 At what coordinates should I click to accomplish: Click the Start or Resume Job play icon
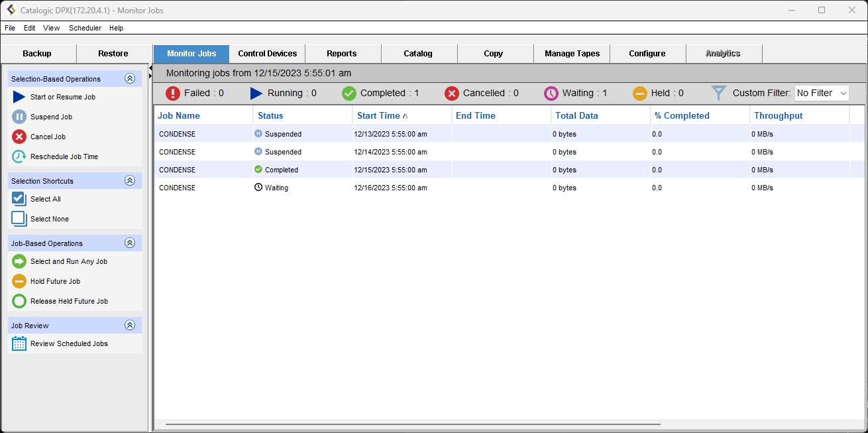[x=19, y=97]
